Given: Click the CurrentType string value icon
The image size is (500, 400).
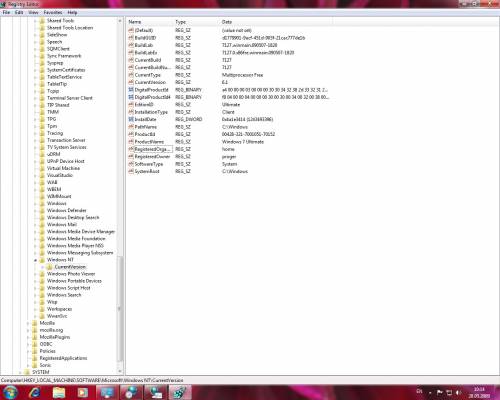Looking at the screenshot, I should pyautogui.click(x=131, y=75).
